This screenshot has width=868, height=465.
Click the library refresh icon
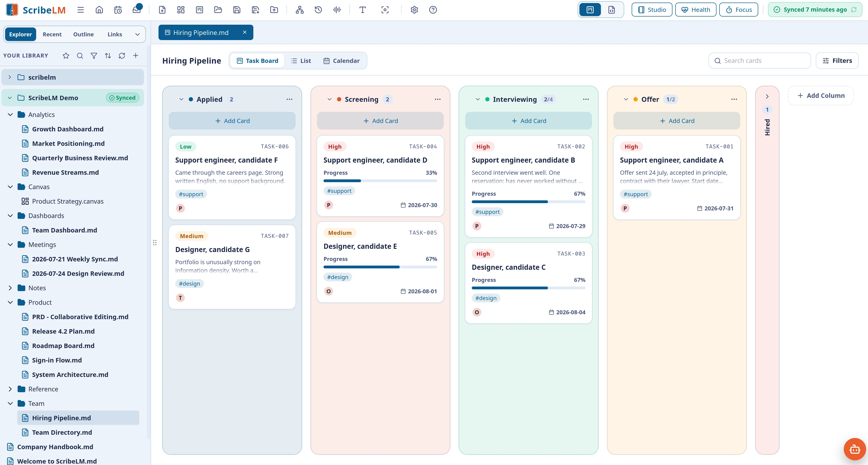(x=122, y=55)
